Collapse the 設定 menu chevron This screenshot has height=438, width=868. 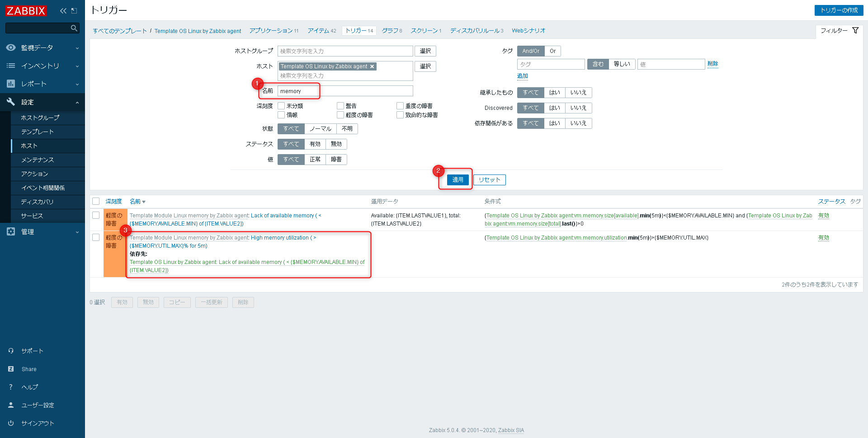pyautogui.click(x=77, y=103)
